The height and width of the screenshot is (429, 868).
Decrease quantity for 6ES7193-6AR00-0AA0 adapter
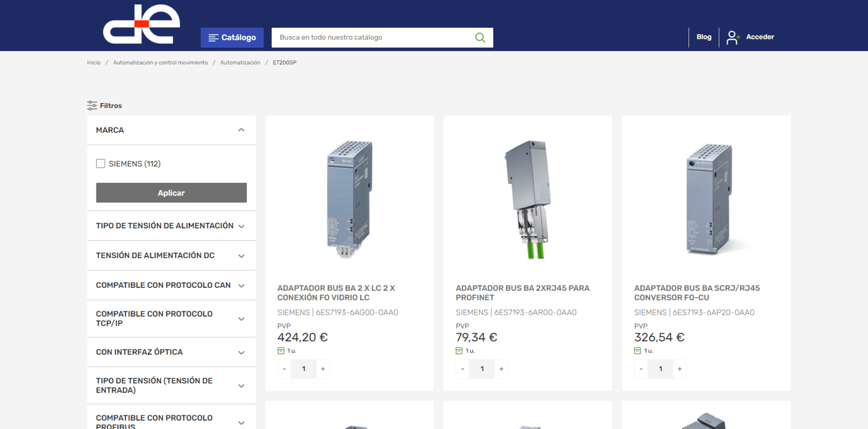[x=463, y=369]
